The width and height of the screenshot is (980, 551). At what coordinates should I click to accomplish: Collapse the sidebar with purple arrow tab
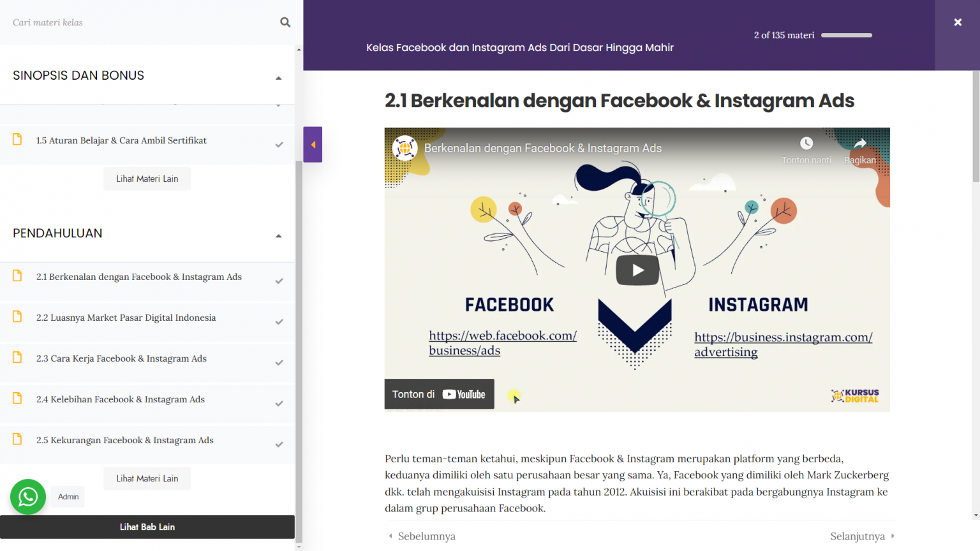pos(313,145)
